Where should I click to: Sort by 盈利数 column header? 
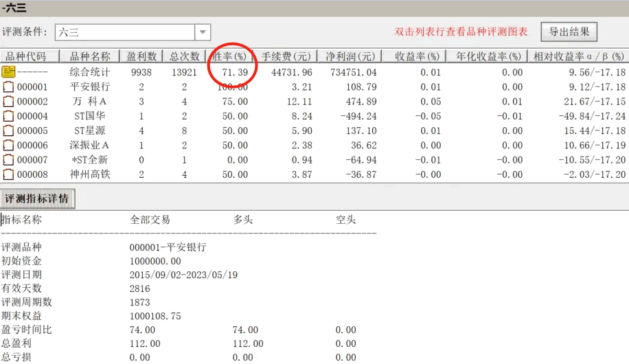click(x=141, y=56)
